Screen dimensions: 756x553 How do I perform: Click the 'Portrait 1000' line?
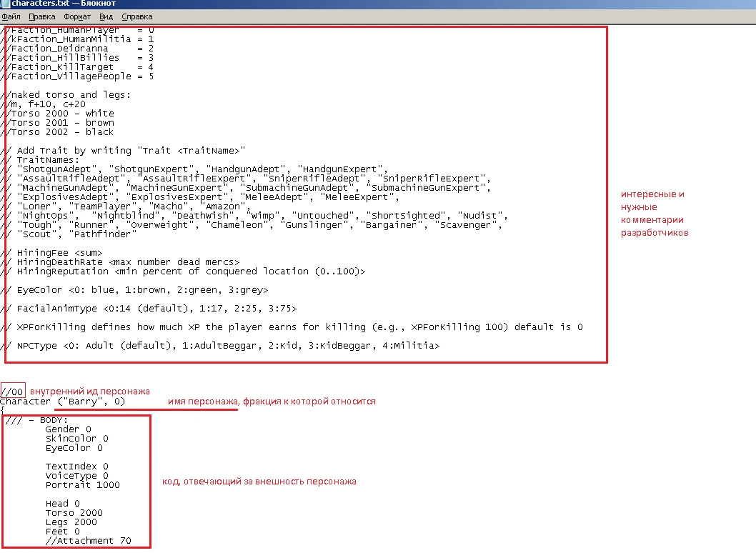tap(82, 485)
